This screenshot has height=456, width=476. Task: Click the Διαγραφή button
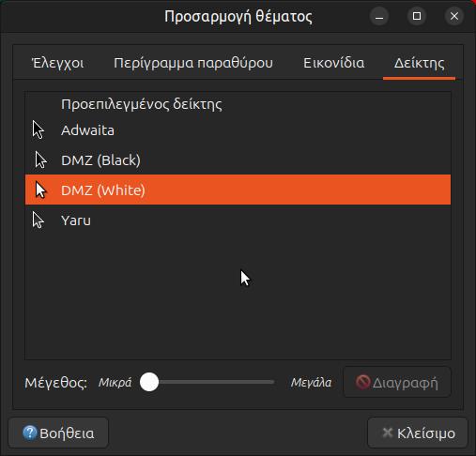click(397, 382)
